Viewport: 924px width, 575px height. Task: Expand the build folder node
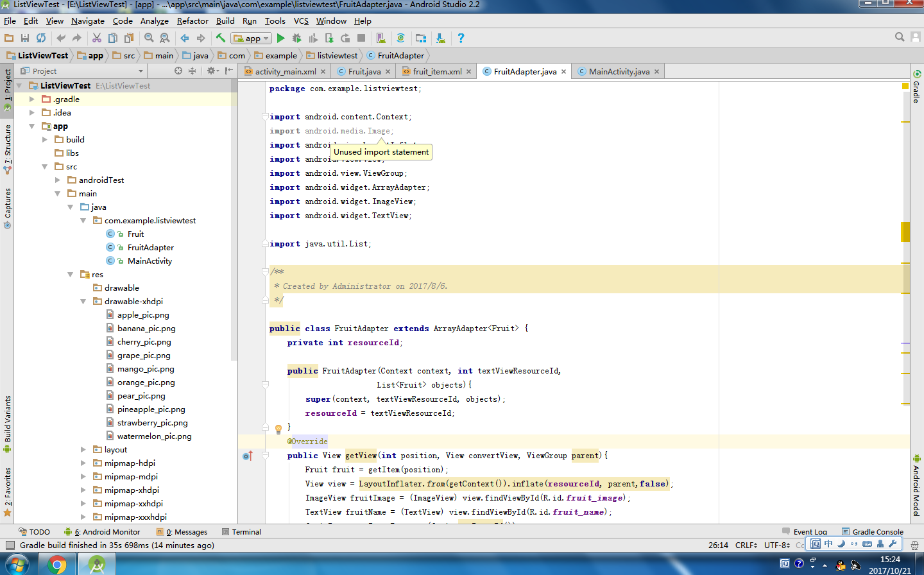(45, 140)
